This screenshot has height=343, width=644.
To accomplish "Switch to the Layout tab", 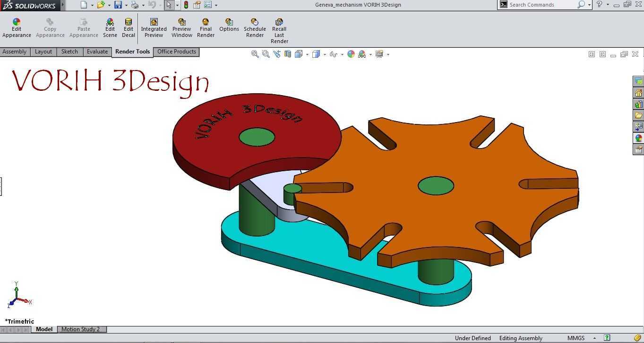I will 43,52.
